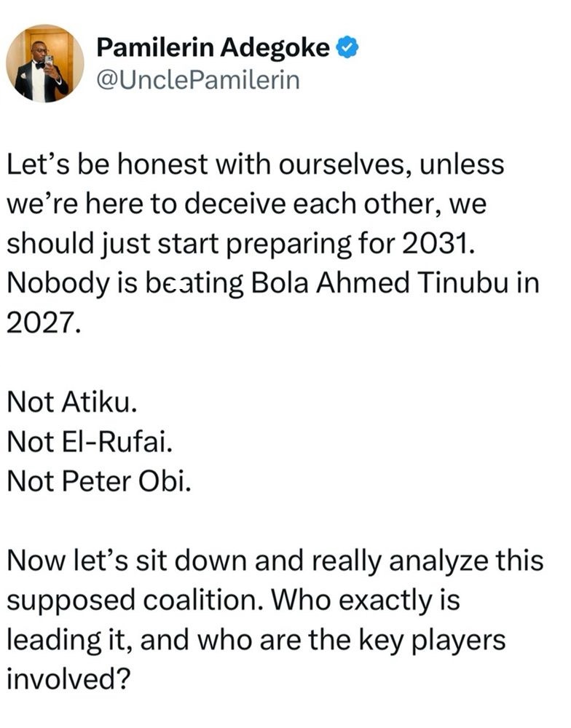Screen dimensions: 571x728
Task: Click the blue verified checkmark badge
Action: [347, 47]
